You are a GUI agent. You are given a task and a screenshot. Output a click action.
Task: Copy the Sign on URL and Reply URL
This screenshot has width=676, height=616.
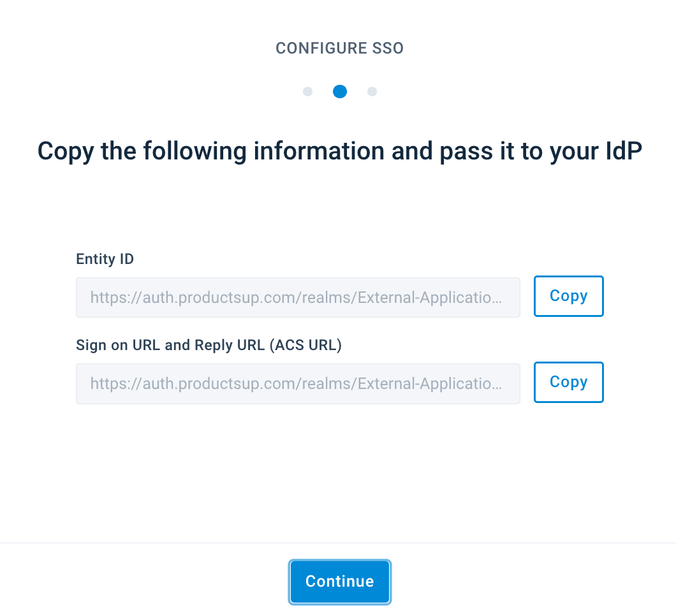point(568,382)
